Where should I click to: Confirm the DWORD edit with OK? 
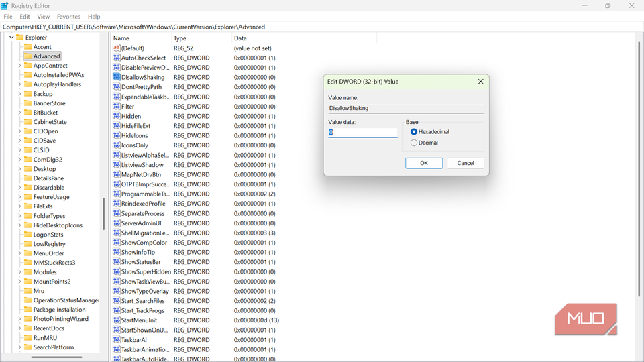point(424,163)
